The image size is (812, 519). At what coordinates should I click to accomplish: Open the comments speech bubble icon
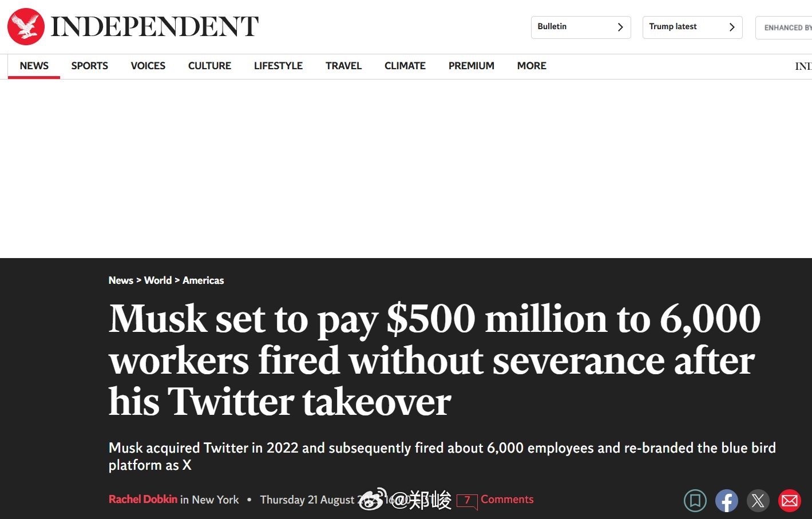click(x=467, y=501)
